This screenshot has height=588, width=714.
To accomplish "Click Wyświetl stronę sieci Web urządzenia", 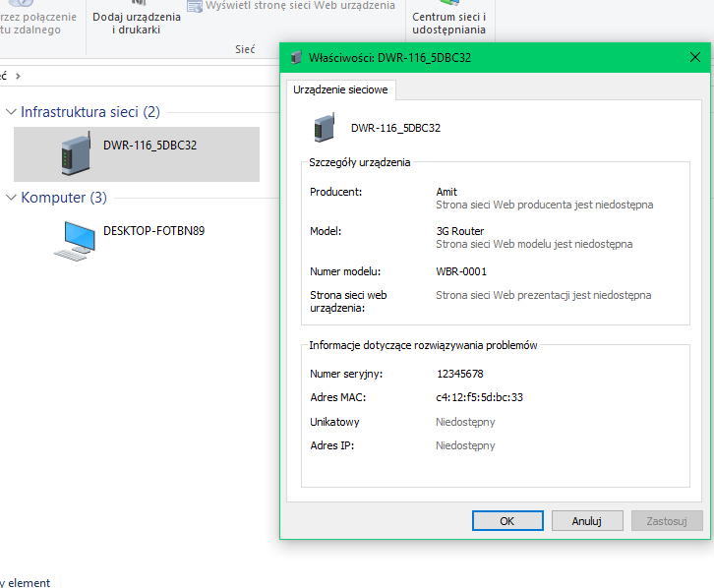I will (x=300, y=6).
